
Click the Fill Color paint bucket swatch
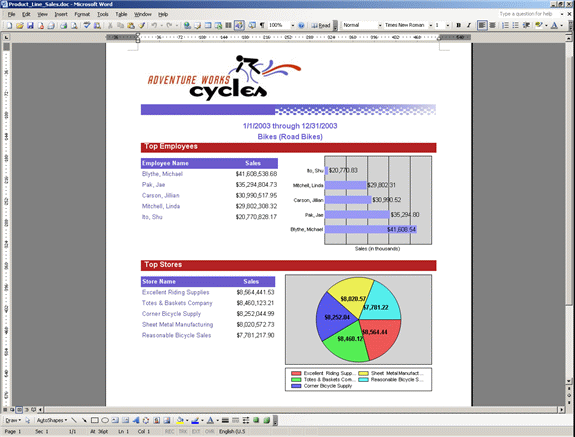point(180,420)
